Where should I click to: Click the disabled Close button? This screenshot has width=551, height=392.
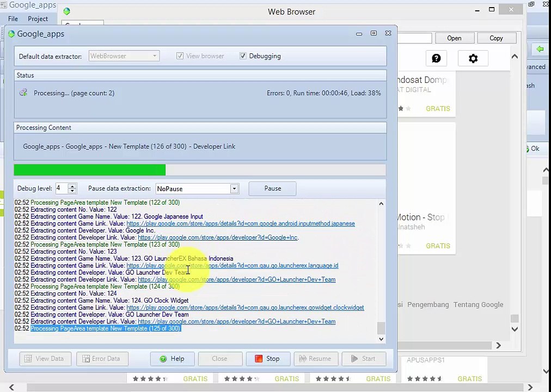[220, 359]
